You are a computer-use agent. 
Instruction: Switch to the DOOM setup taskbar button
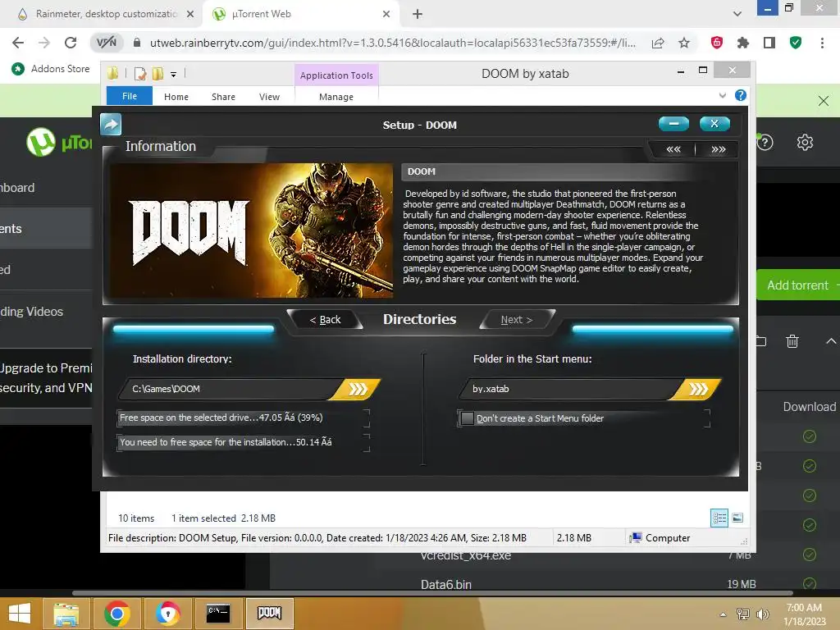pos(269,614)
